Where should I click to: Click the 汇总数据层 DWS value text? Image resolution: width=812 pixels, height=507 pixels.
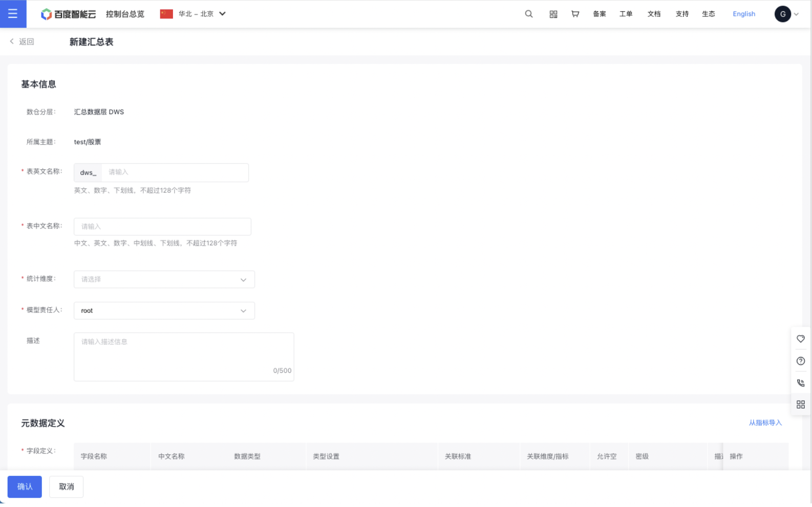point(99,112)
